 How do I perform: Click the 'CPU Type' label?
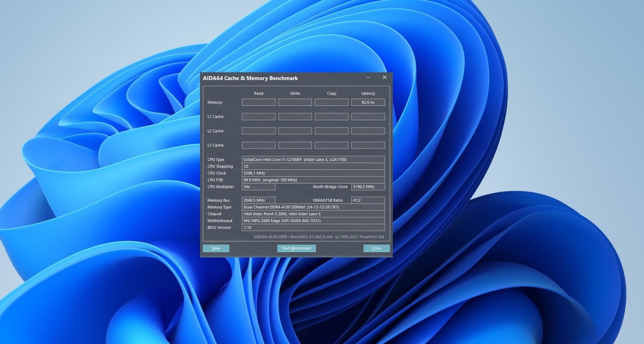[216, 159]
